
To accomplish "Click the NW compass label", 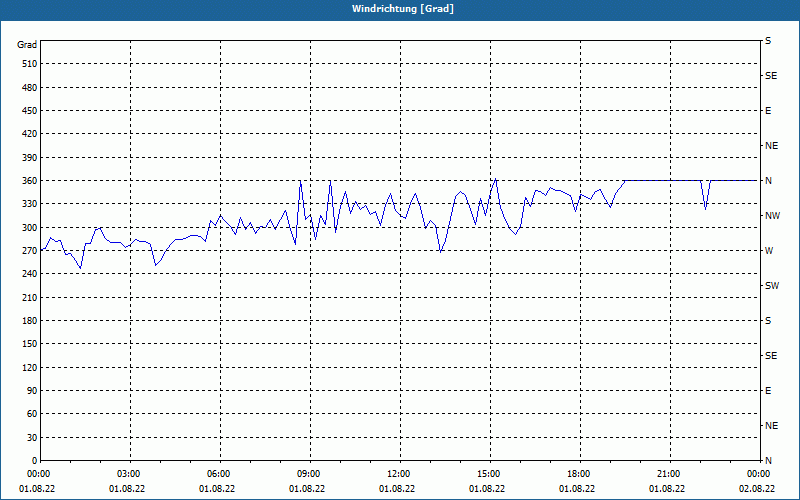I will point(772,216).
